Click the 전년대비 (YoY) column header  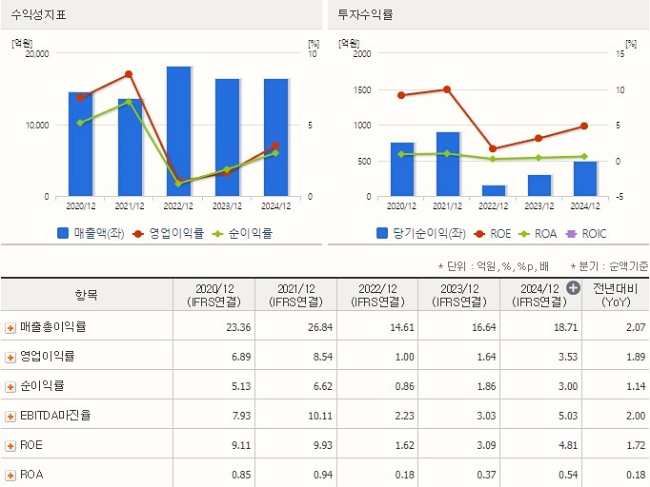point(616,295)
